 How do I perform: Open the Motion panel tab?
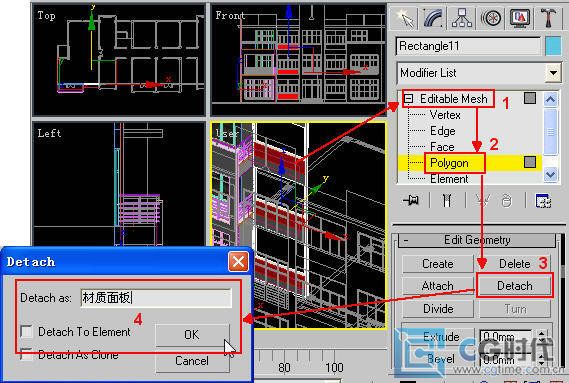[x=491, y=17]
